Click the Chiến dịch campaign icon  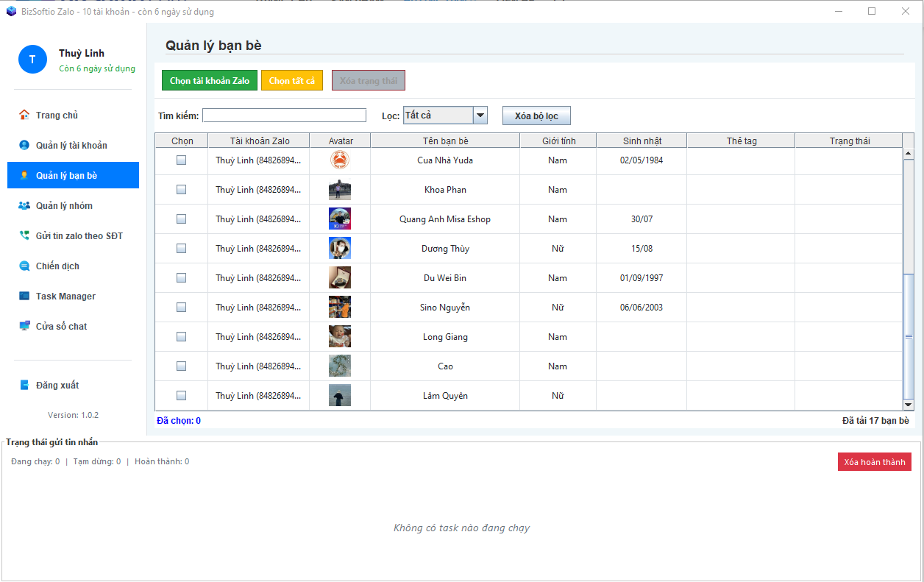click(24, 266)
